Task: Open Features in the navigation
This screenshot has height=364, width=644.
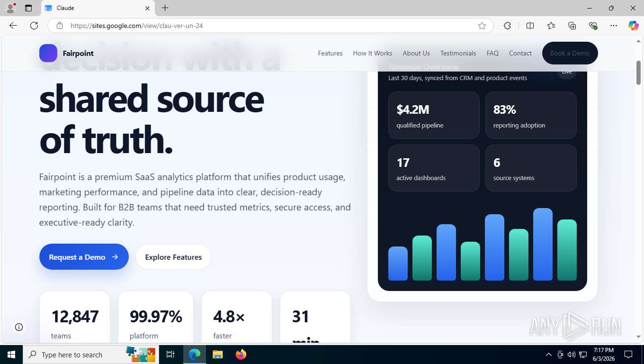Action: click(330, 53)
